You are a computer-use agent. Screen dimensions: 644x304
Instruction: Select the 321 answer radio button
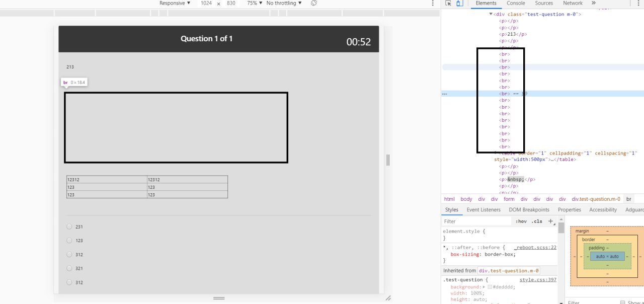[x=69, y=268]
